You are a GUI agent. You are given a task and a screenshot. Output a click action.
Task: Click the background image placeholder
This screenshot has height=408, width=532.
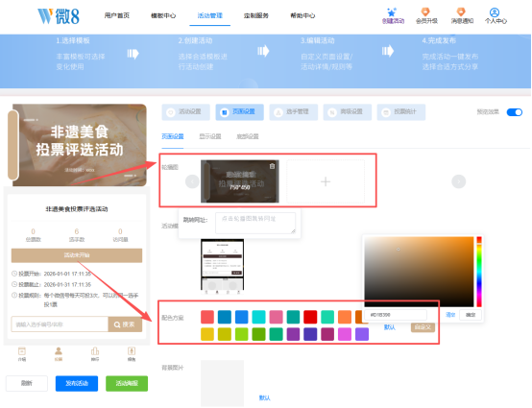[222, 383]
